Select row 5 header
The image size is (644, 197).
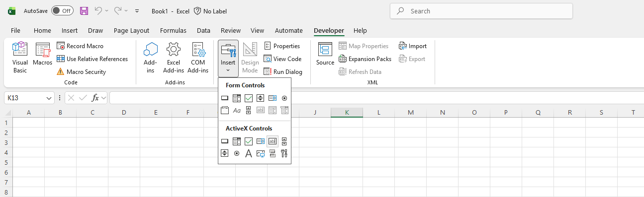pyautogui.click(x=6, y=162)
